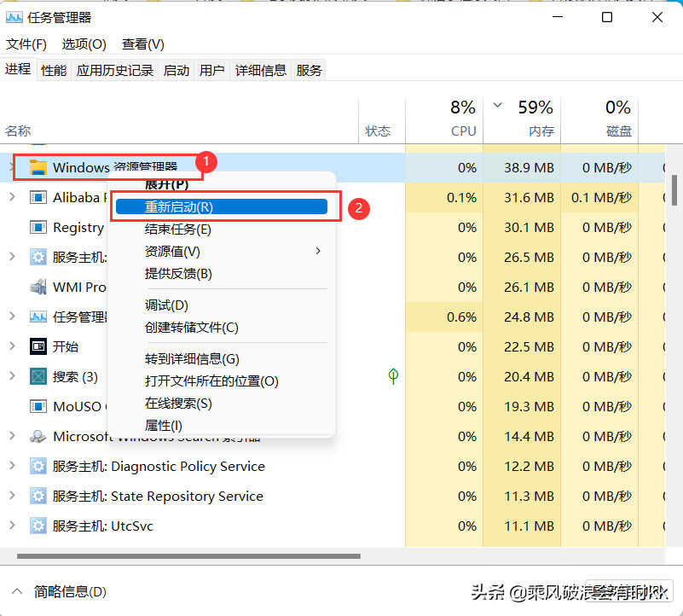Choose 重新启动(R) from context menu
Screen dimensions: 683x616
(x=222, y=206)
